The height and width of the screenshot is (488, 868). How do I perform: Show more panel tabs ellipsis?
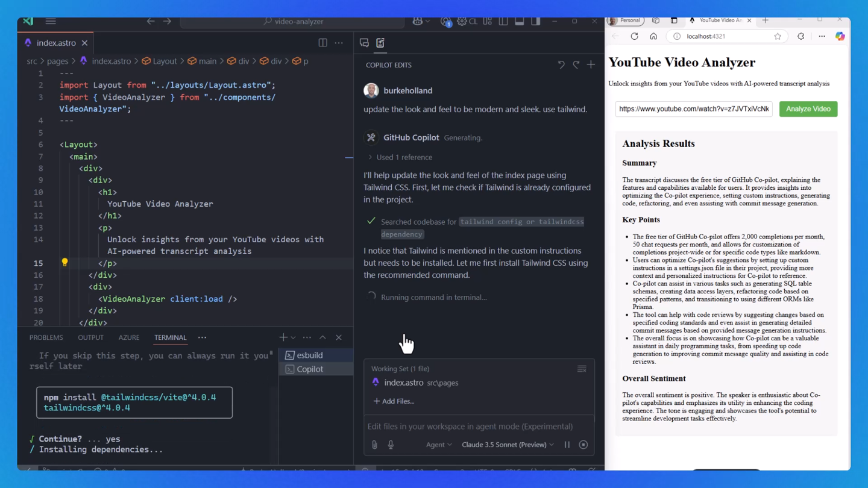(202, 337)
